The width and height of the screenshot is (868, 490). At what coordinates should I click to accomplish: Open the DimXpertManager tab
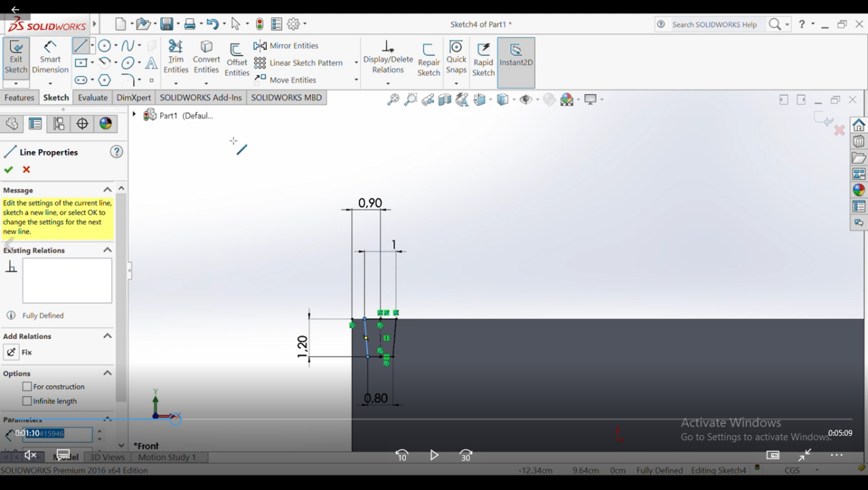tap(82, 124)
